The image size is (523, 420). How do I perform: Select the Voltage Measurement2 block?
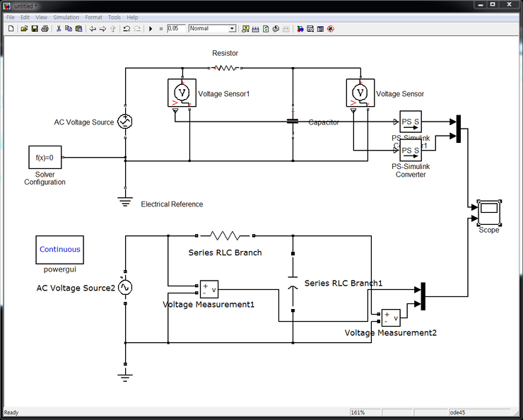391,317
